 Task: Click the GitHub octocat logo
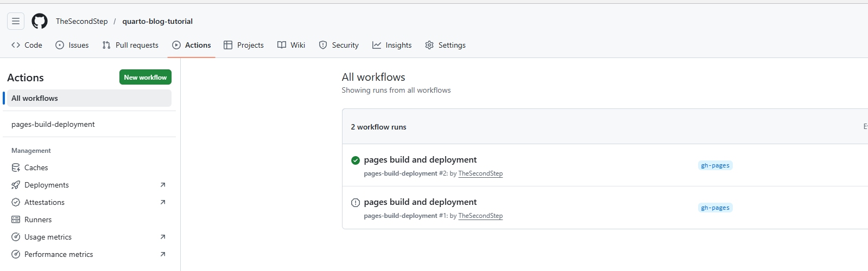point(40,21)
